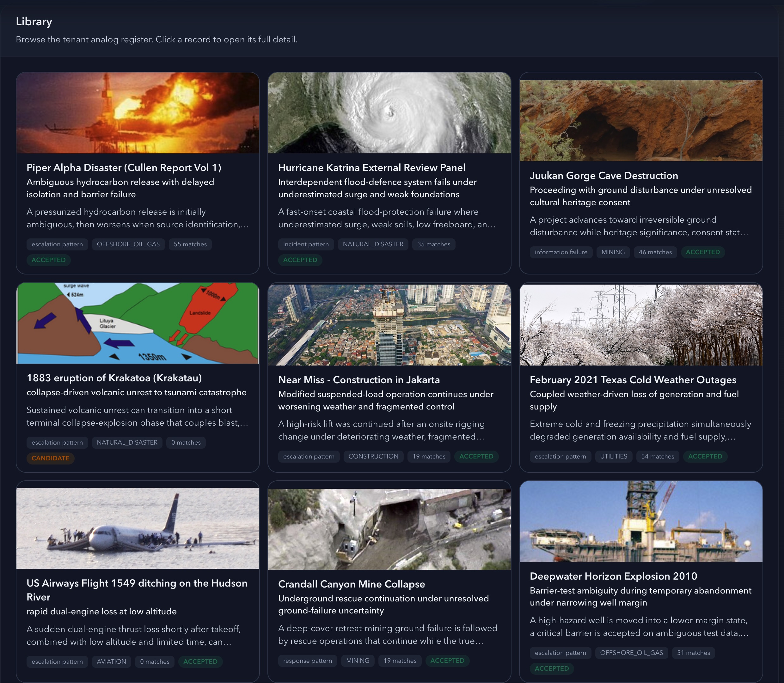Click the OFFSHORE_OIL_GAS tag on Deepwater Horizon card
The height and width of the screenshot is (683, 784).
point(632,653)
